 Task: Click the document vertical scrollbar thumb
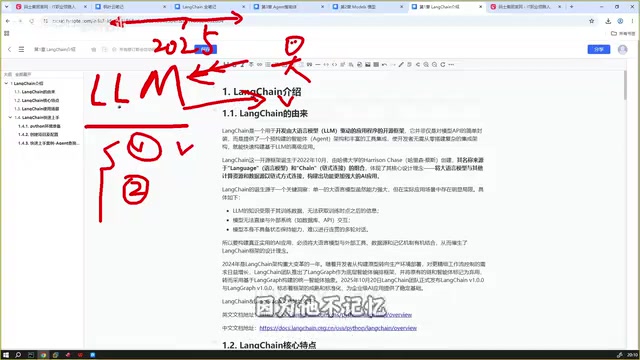[x=625, y=85]
